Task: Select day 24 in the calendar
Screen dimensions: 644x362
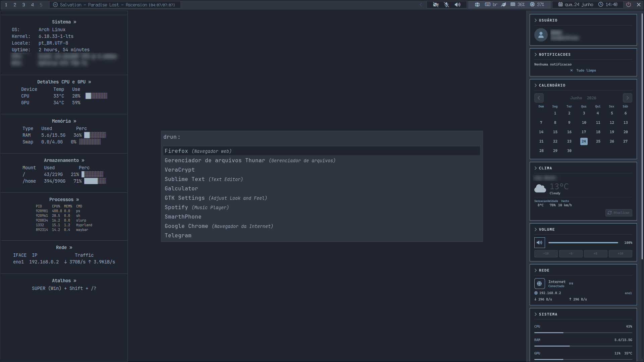Action: [584, 141]
